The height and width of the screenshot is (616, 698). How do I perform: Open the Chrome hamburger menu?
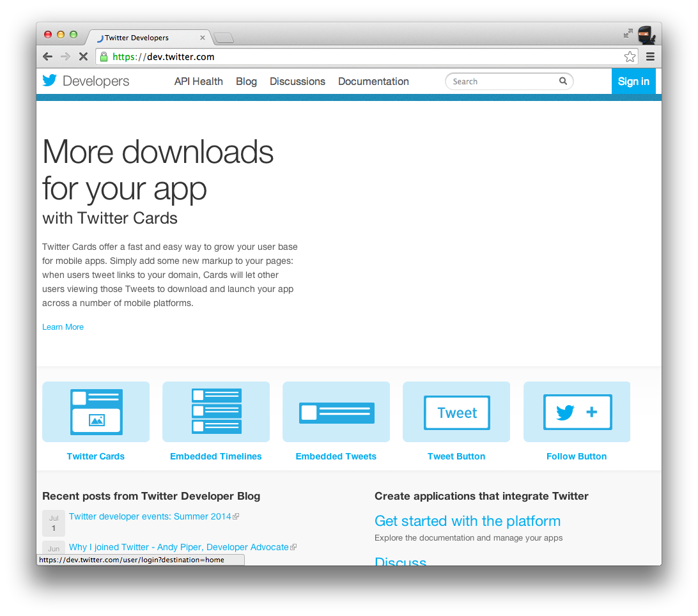tap(650, 56)
